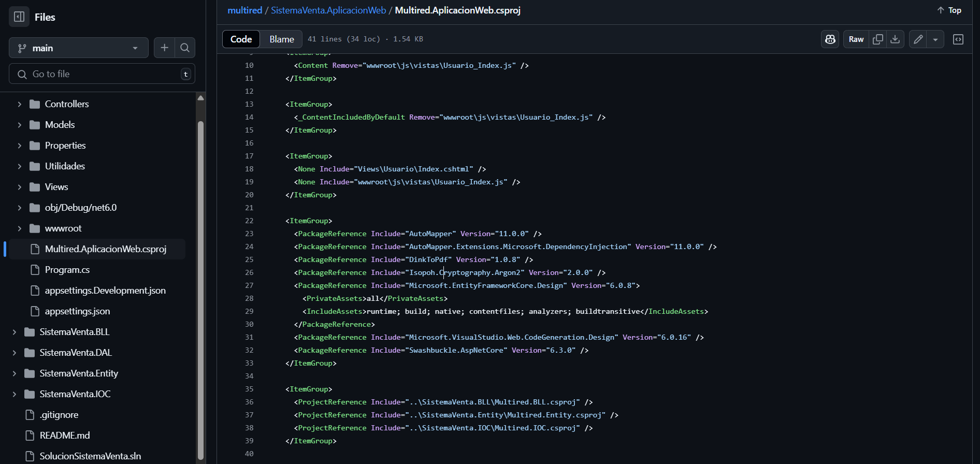This screenshot has width=980, height=464.
Task: Open the Program.cs file
Action: point(67,270)
